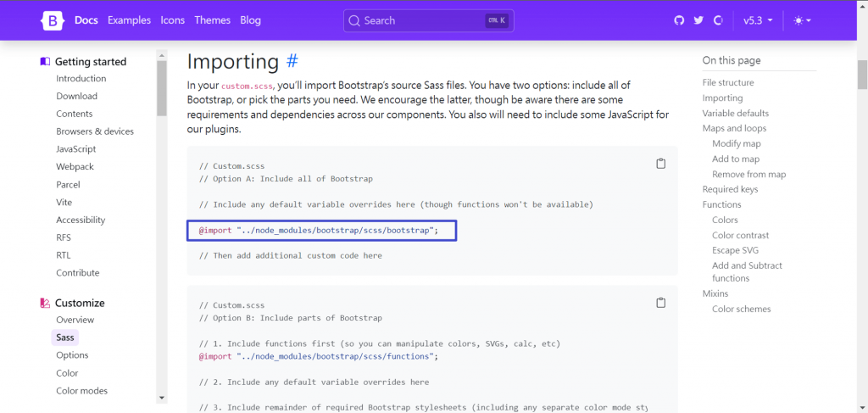Copy Option A code with clipboard icon
The height and width of the screenshot is (413, 868).
pyautogui.click(x=660, y=164)
